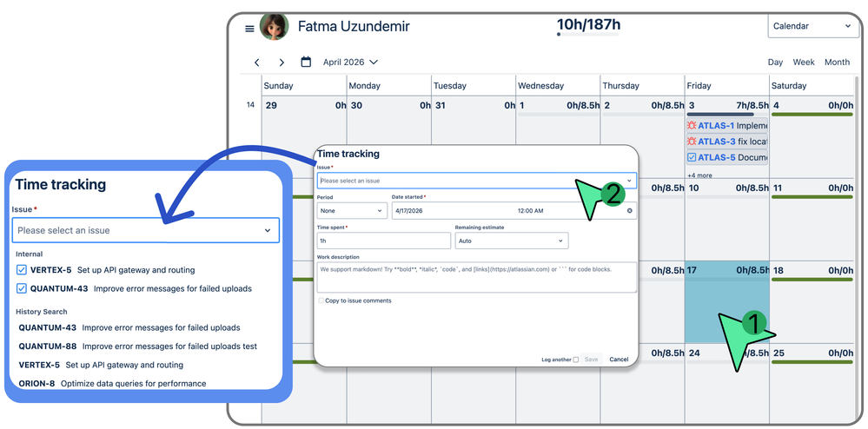This screenshot has height=429, width=868.
Task: Click the QUANTUM-43 task checkbox icon under Internal
Action: click(x=22, y=288)
